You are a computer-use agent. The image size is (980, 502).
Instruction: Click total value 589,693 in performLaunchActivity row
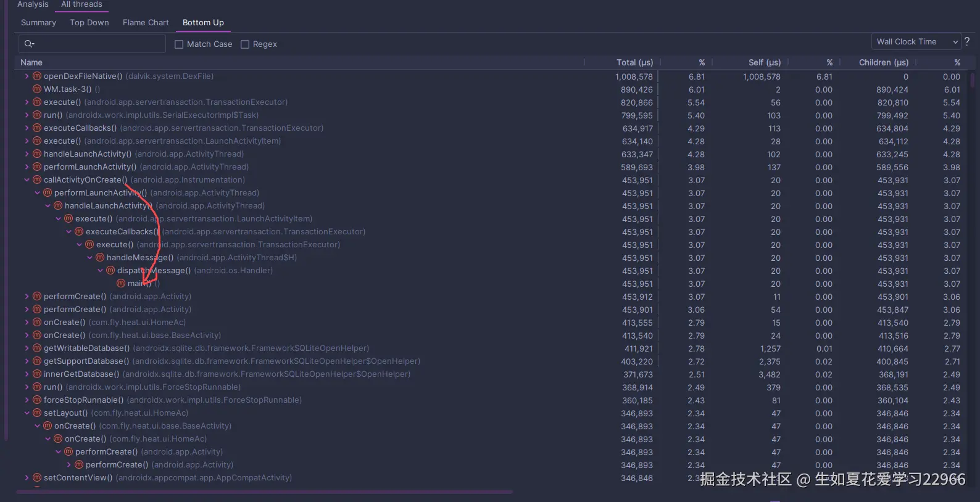tap(637, 168)
